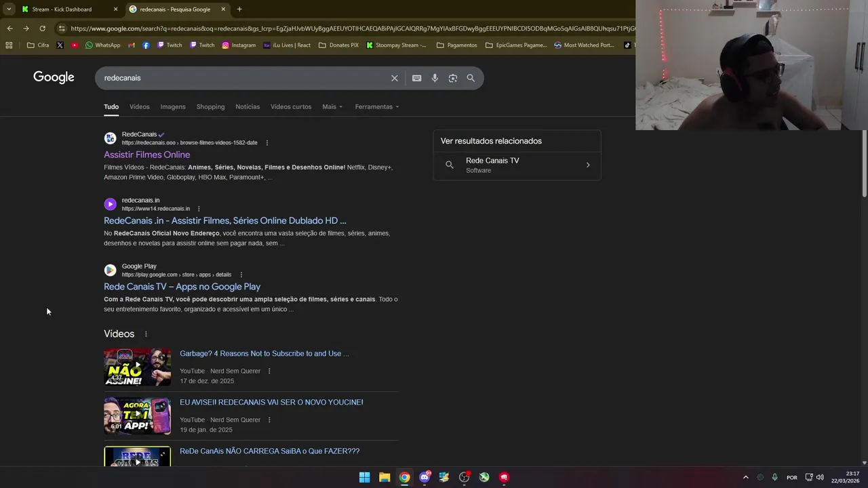
Task: Open the Gmail bookmark icon
Action: [x=132, y=45]
